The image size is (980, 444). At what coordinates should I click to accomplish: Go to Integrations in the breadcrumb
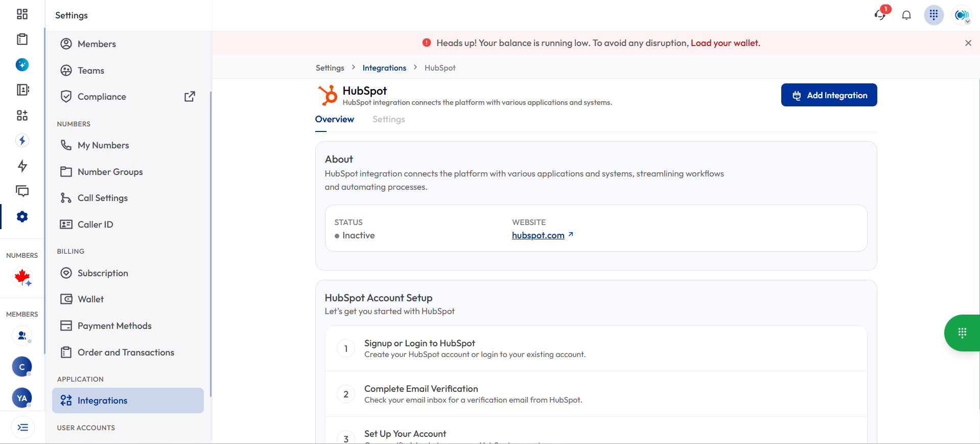click(384, 68)
